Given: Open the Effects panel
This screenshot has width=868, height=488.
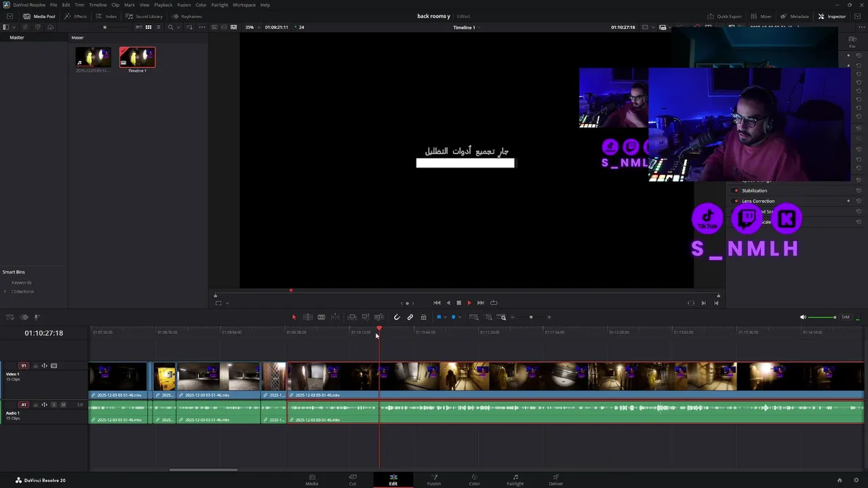Looking at the screenshot, I should (76, 16).
